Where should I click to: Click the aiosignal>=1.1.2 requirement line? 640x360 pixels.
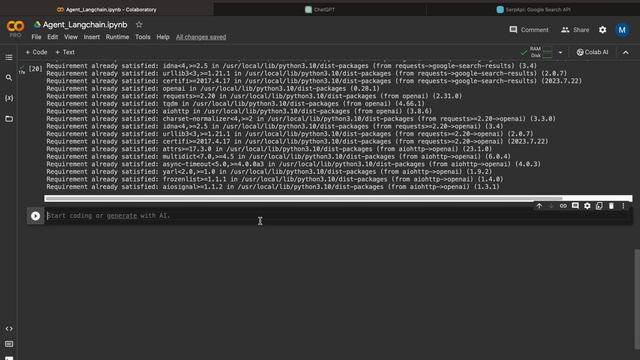click(x=273, y=187)
